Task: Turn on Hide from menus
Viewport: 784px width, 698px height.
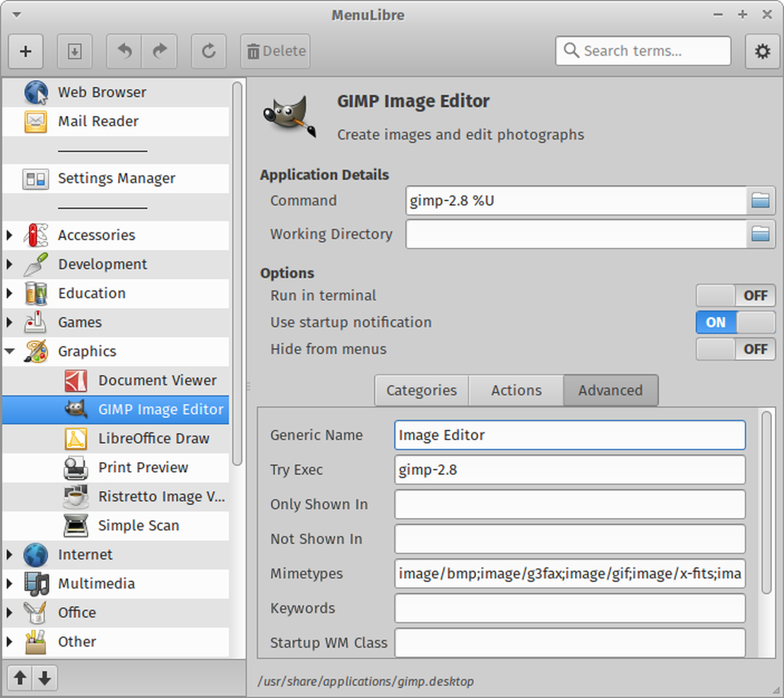Action: (x=735, y=349)
